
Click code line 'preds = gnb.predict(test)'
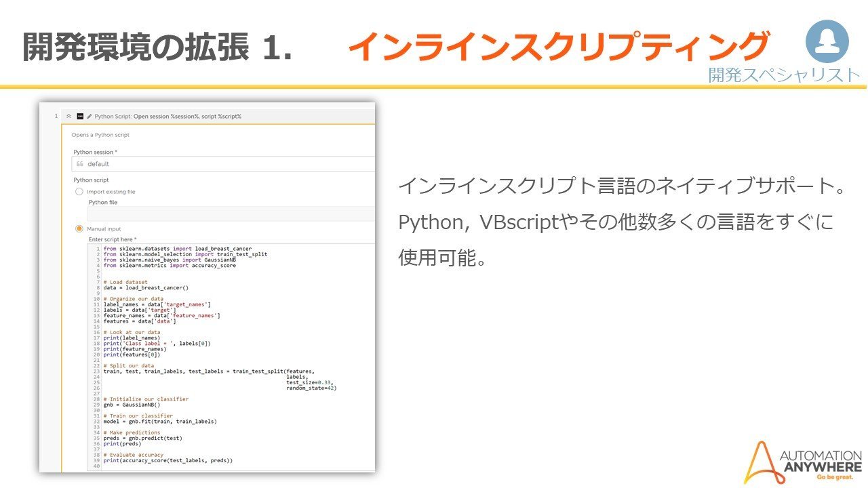[x=142, y=438]
